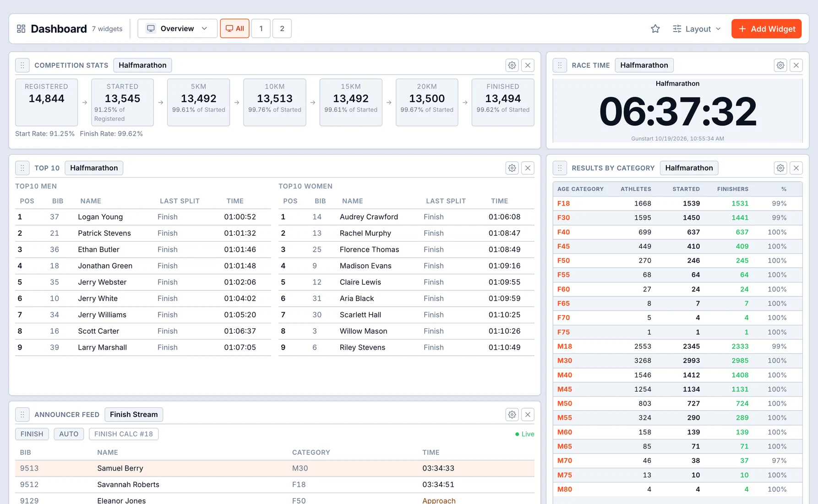Click Approach status for Eleanor Jones

click(439, 501)
